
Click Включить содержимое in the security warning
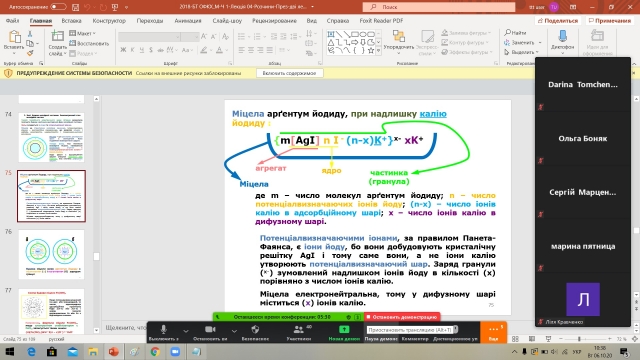[289, 73]
